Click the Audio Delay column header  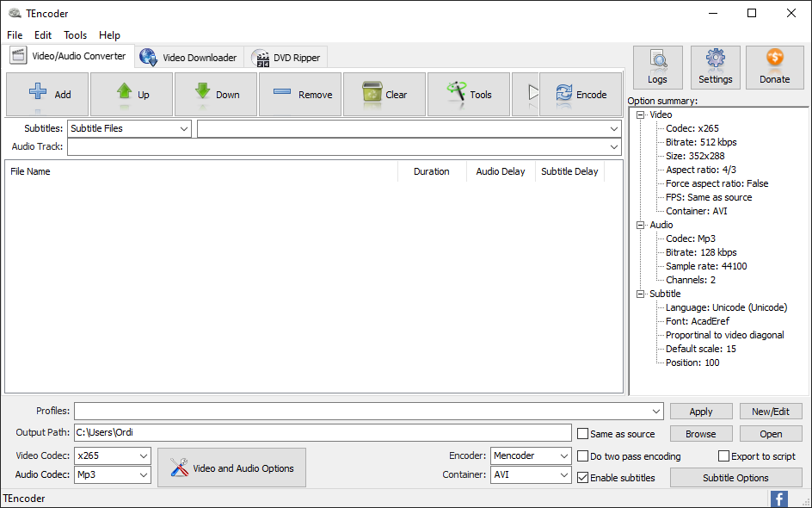[501, 171]
